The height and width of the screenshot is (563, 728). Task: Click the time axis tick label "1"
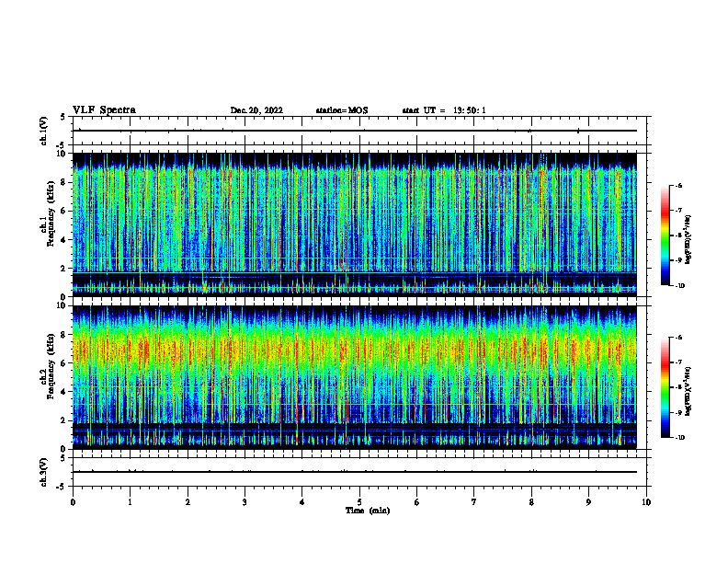click(131, 502)
